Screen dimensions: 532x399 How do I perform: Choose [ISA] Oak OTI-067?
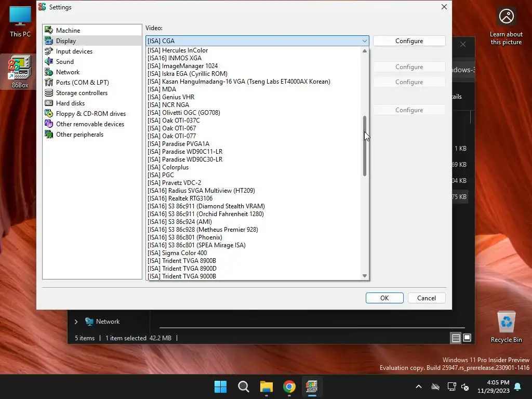(254, 128)
